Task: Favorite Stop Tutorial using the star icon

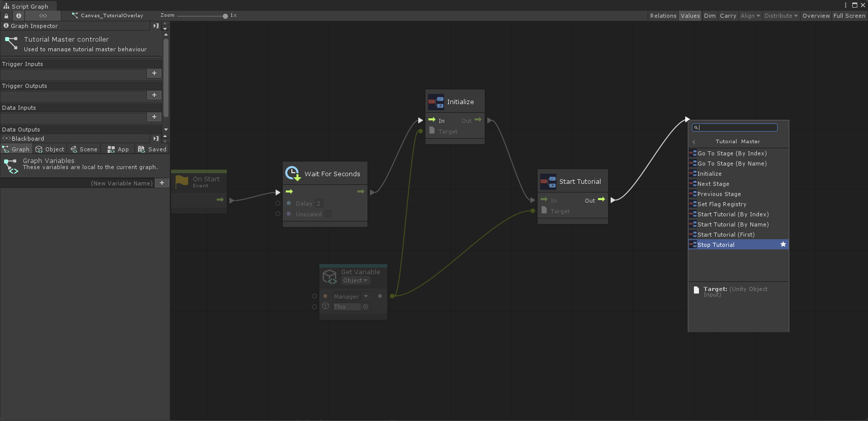Action: 783,245
